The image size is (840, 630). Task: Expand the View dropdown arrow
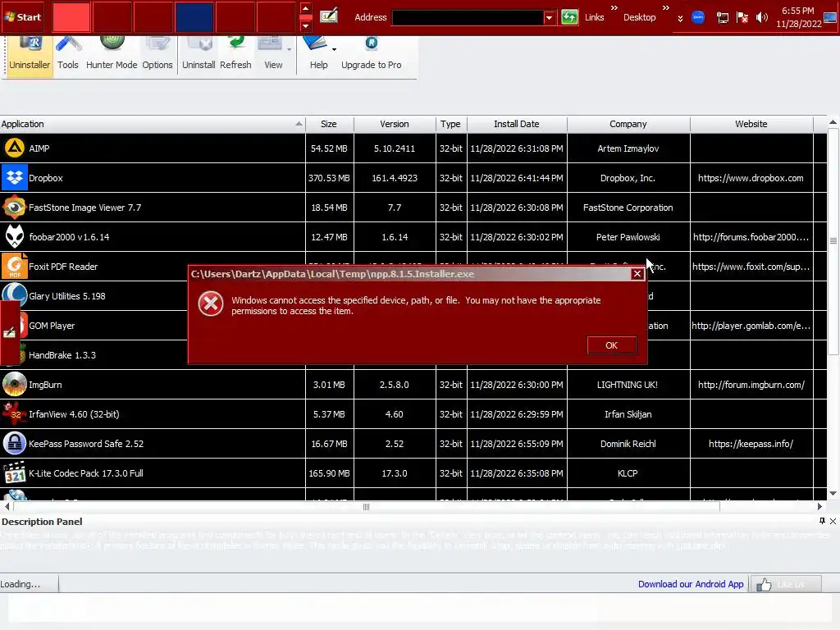point(289,49)
